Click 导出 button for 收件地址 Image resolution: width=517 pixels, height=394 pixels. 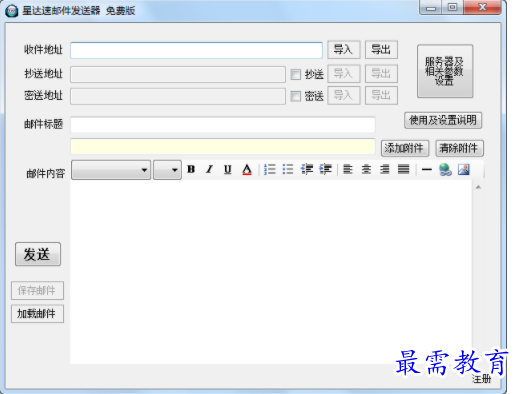click(381, 50)
